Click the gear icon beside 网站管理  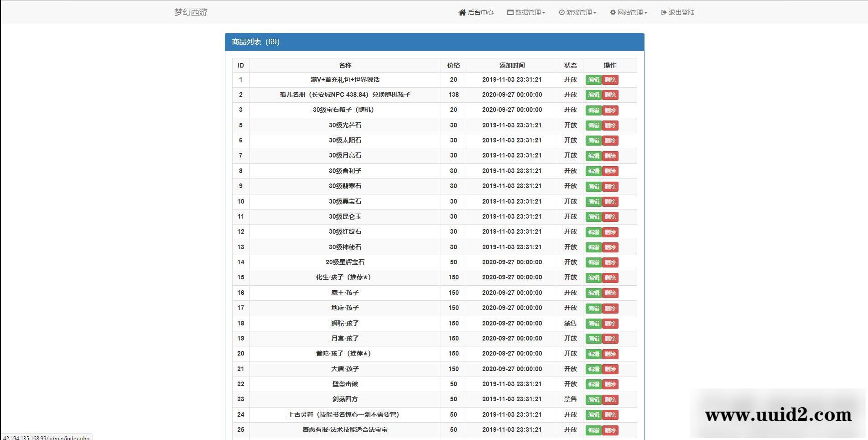(612, 12)
